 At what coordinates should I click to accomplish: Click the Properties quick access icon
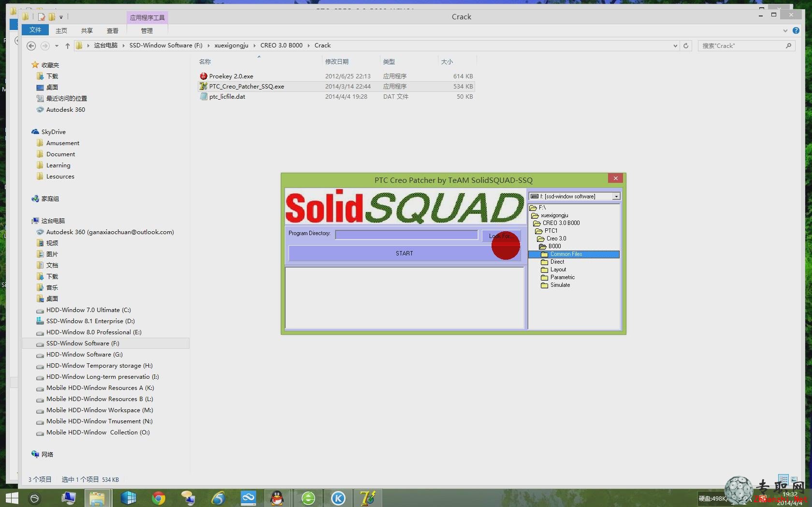pos(42,17)
